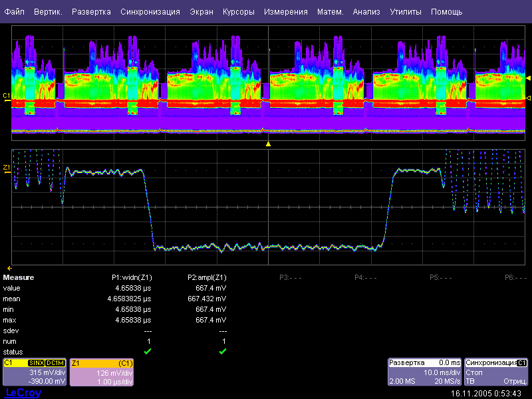Open the Курсоры menu
The image size is (532, 399).
(237, 12)
